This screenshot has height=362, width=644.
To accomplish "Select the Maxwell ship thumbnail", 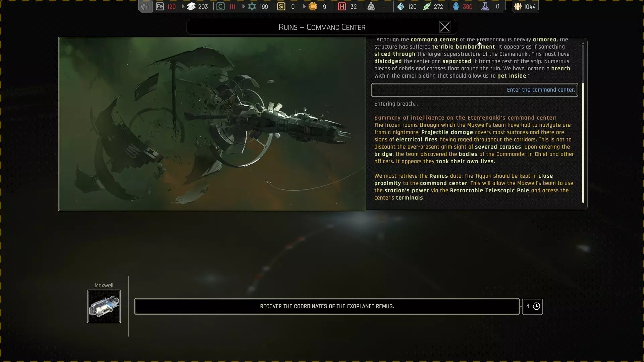I will (104, 306).
